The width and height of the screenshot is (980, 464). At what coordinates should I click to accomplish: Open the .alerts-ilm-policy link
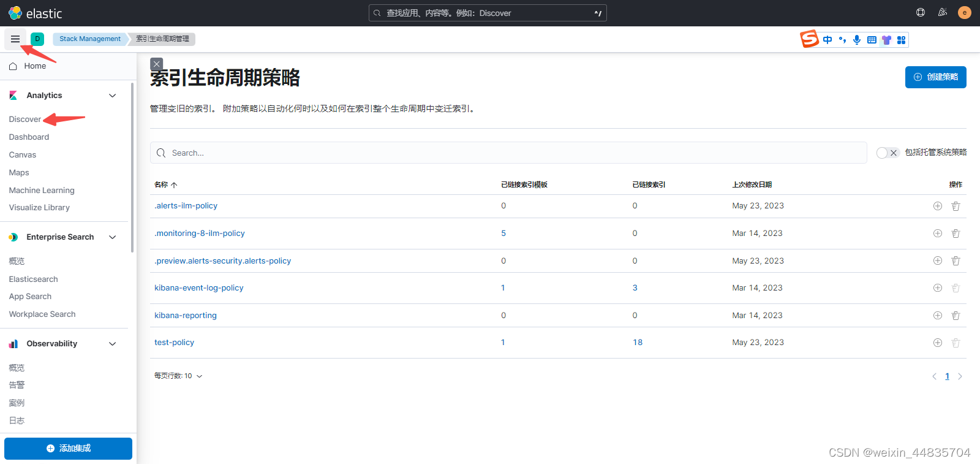[x=186, y=206]
